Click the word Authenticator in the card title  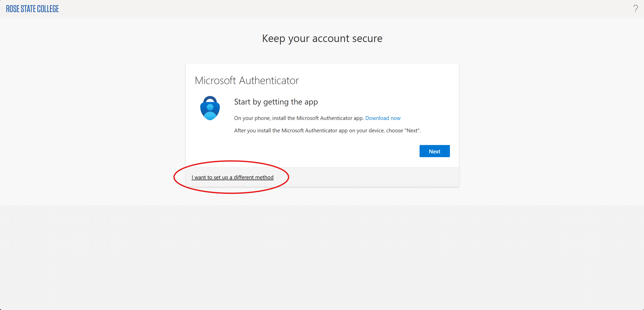(x=269, y=80)
